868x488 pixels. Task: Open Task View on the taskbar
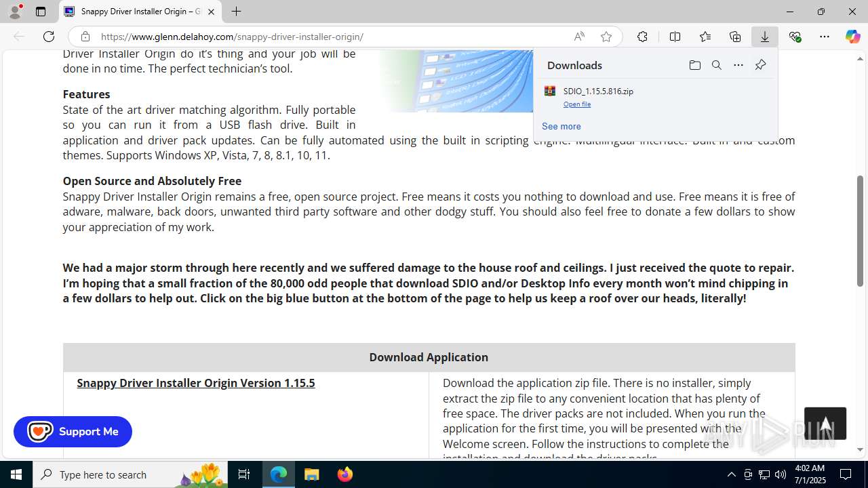click(x=244, y=474)
